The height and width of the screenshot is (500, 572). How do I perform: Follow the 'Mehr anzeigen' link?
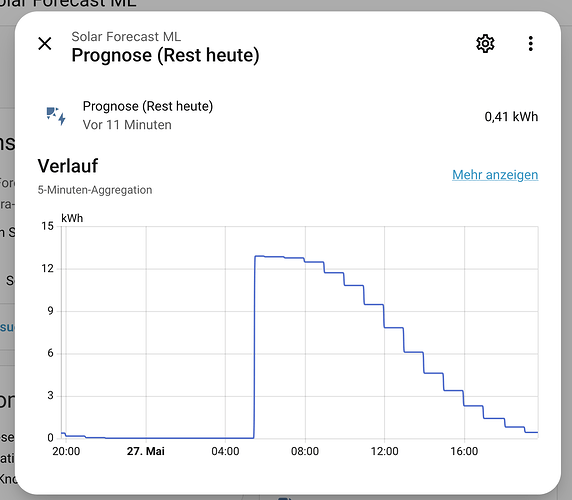[x=495, y=175]
